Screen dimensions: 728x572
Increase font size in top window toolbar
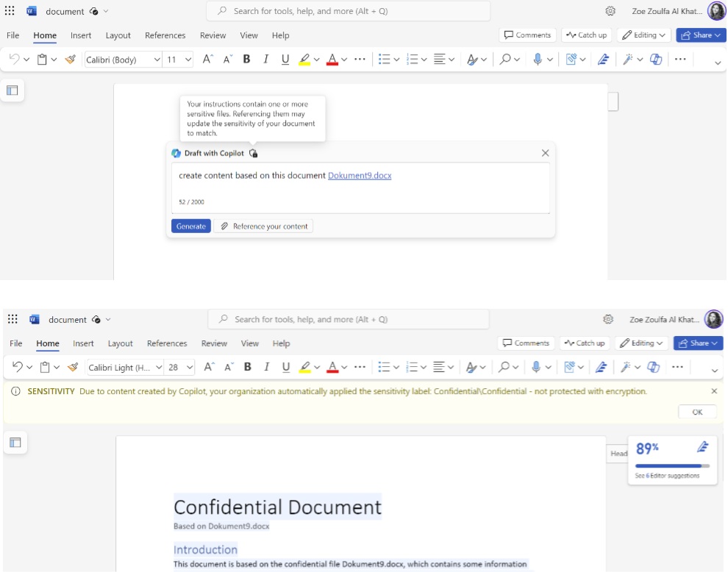click(x=207, y=59)
